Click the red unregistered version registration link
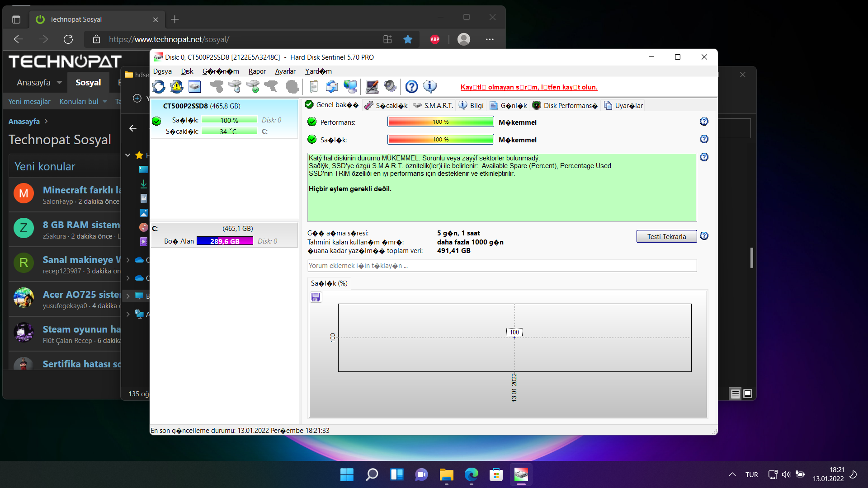Screen dimensions: 868x488 click(x=528, y=87)
